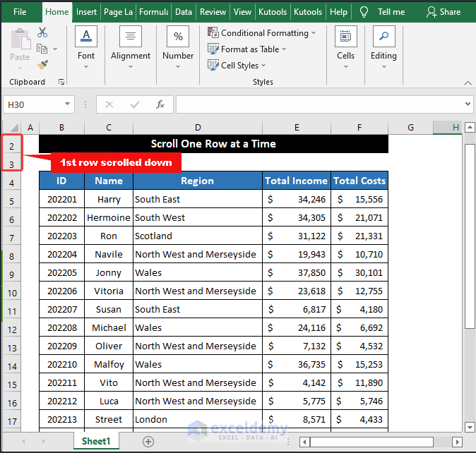Open the Font group icon
Viewport: 476px width, 453px height.
tap(86, 37)
